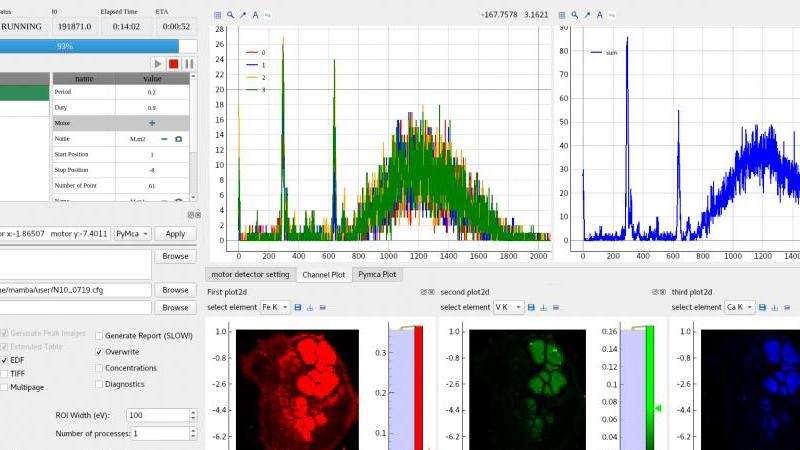Pause the running scan

tap(189, 64)
